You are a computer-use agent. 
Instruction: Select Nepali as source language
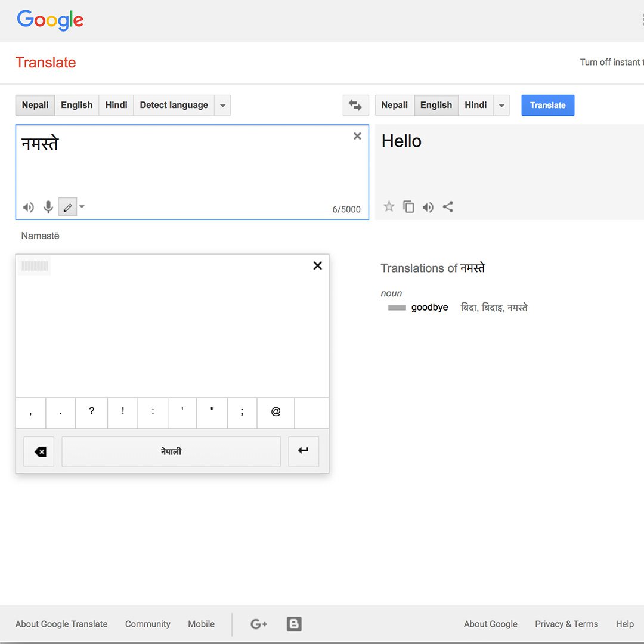[35, 105]
